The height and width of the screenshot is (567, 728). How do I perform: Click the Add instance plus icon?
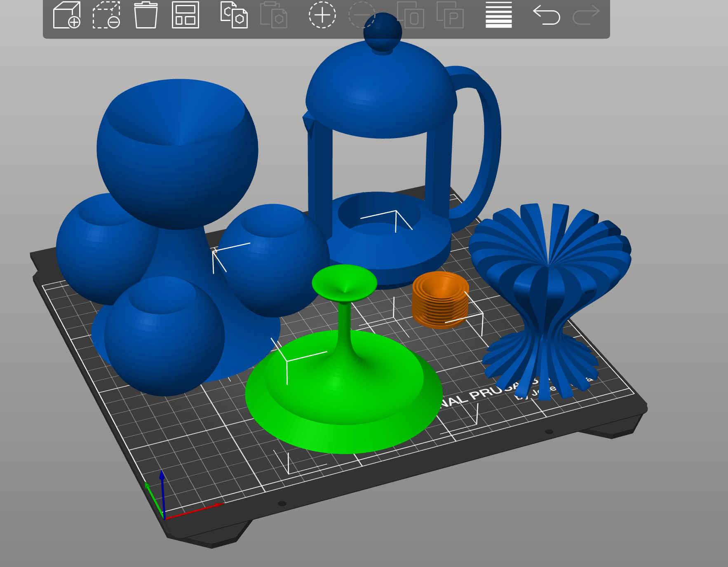[322, 15]
